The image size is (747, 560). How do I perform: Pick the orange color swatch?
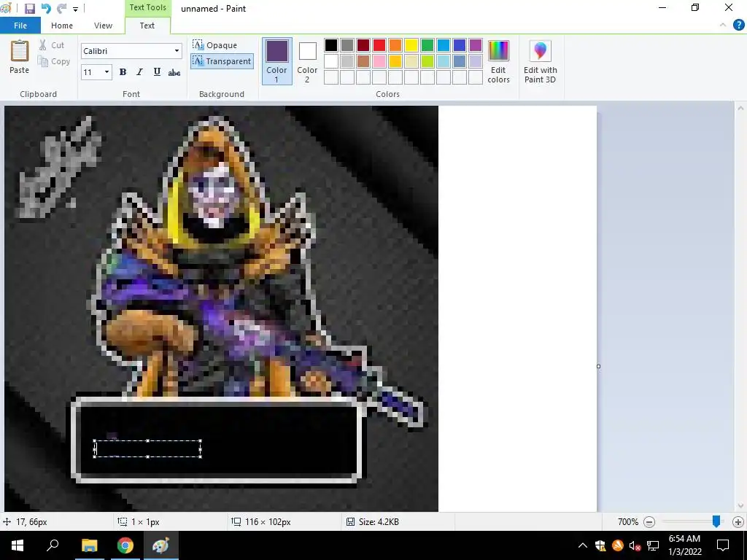click(x=395, y=45)
